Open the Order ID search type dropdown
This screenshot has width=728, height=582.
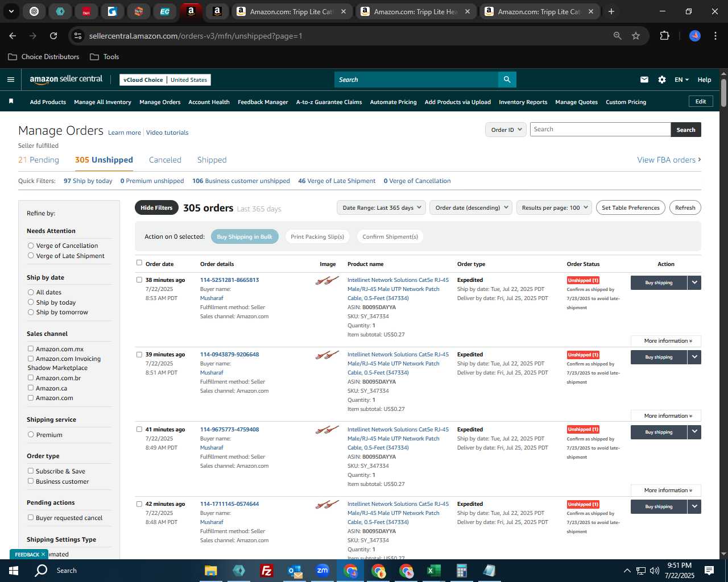[x=506, y=130]
